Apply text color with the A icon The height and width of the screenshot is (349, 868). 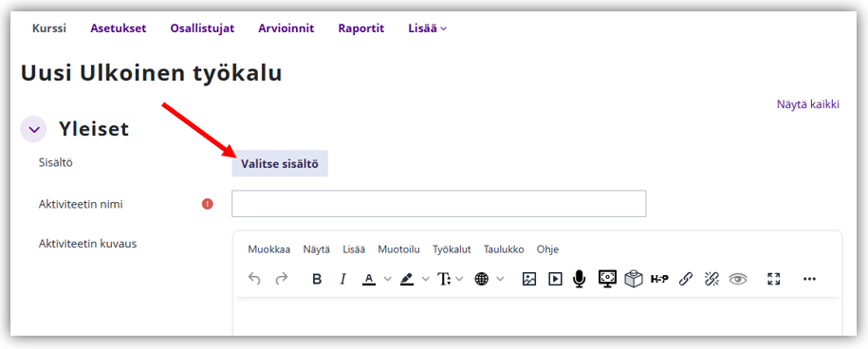(369, 280)
